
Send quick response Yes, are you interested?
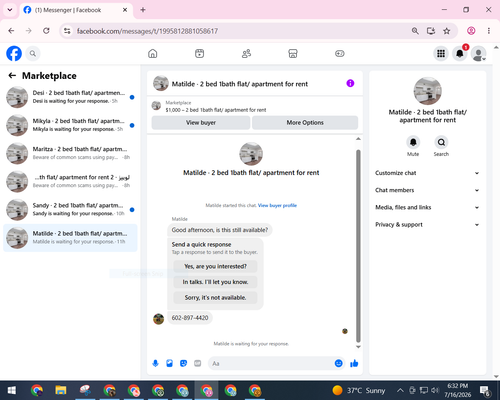coord(215,266)
